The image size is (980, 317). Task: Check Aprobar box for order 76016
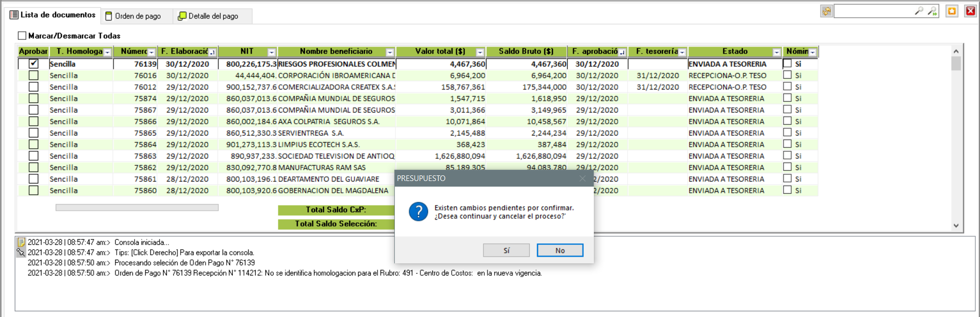pyautogui.click(x=34, y=76)
